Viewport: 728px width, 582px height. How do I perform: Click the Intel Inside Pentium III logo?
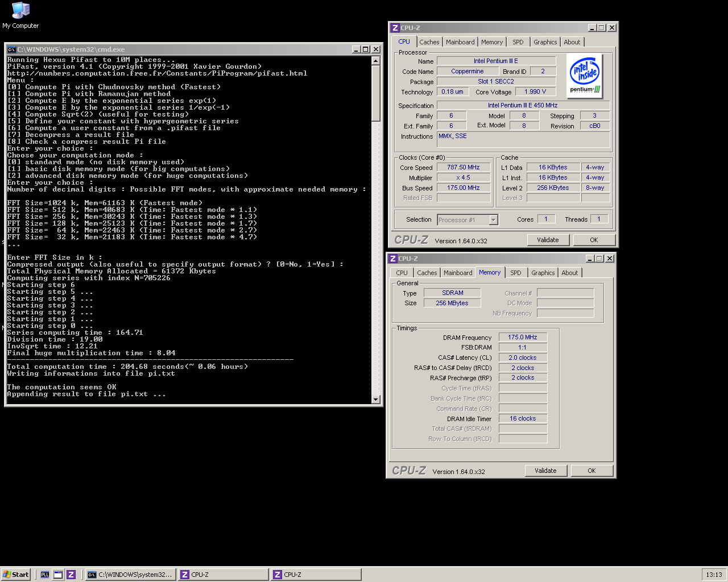click(585, 76)
